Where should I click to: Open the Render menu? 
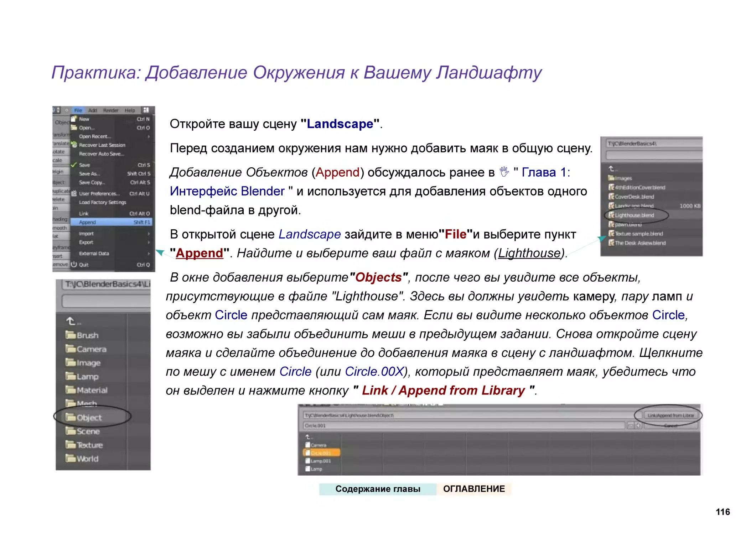click(x=111, y=110)
